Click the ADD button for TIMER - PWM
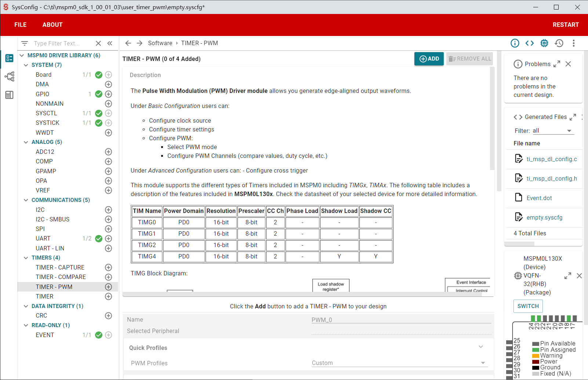The image size is (588, 380). click(x=429, y=59)
